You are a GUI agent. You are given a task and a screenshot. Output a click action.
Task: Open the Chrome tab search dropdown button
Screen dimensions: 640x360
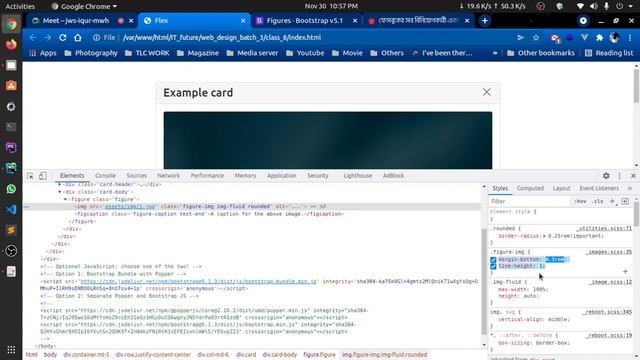(x=583, y=21)
